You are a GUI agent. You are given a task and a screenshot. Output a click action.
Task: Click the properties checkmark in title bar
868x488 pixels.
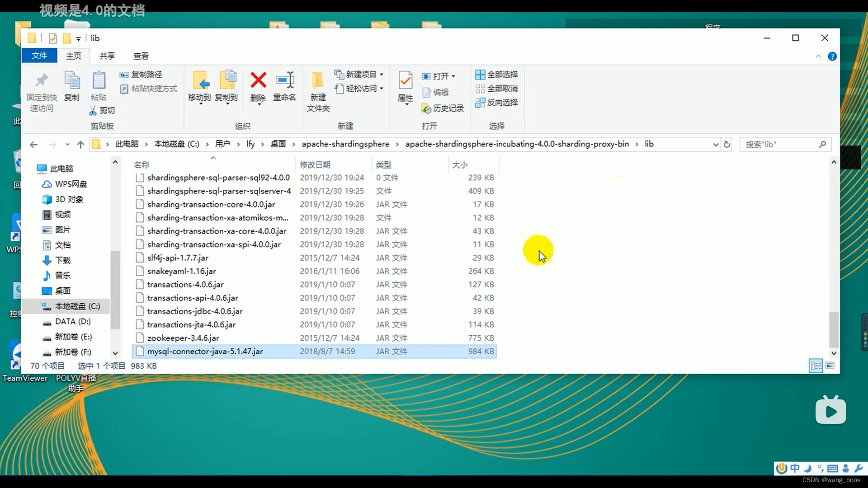[53, 38]
